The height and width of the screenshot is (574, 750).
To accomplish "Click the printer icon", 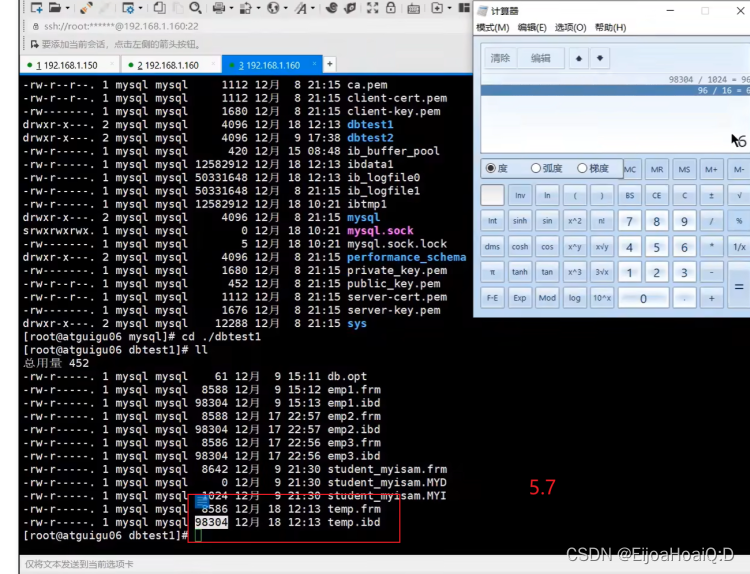I will (x=219, y=8).
